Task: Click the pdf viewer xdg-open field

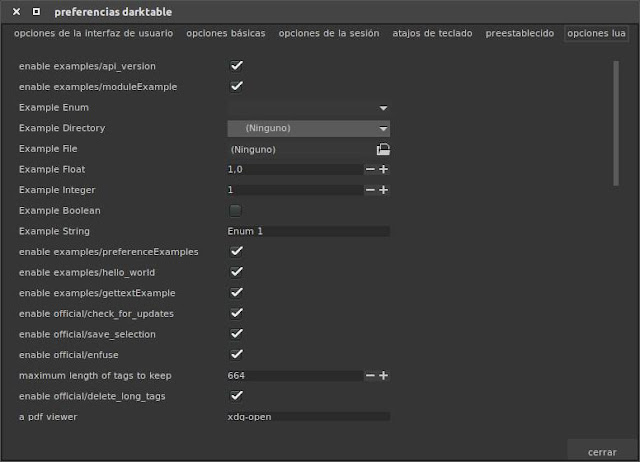Action: (309, 417)
